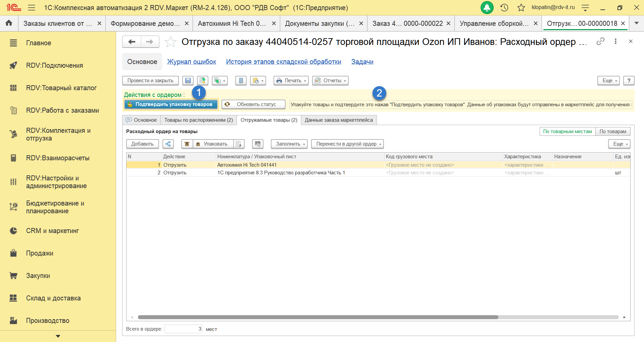
Task: Click the barcode search icon
Action: 257,144
